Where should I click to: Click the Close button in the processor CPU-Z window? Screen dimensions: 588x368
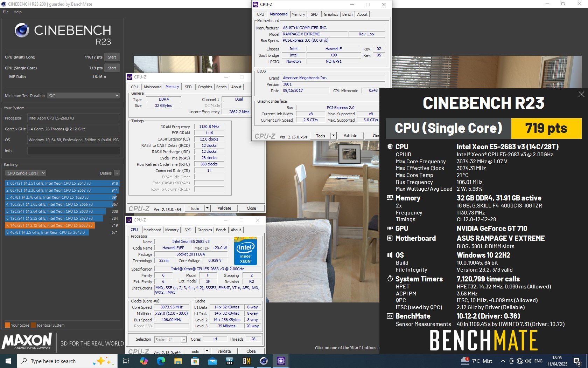tap(251, 351)
